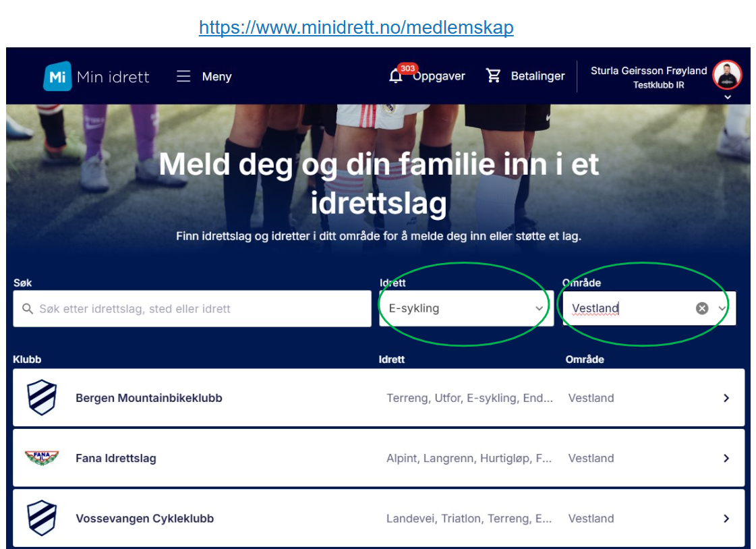Expand the profile menu chevron under avatar
This screenshot has height=549, width=756.
point(728,97)
